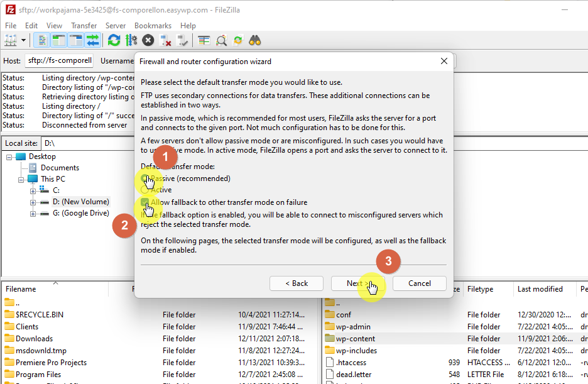Select G: (Google Drive) drive
Image resolution: width=588 pixels, height=384 pixels.
tap(80, 213)
